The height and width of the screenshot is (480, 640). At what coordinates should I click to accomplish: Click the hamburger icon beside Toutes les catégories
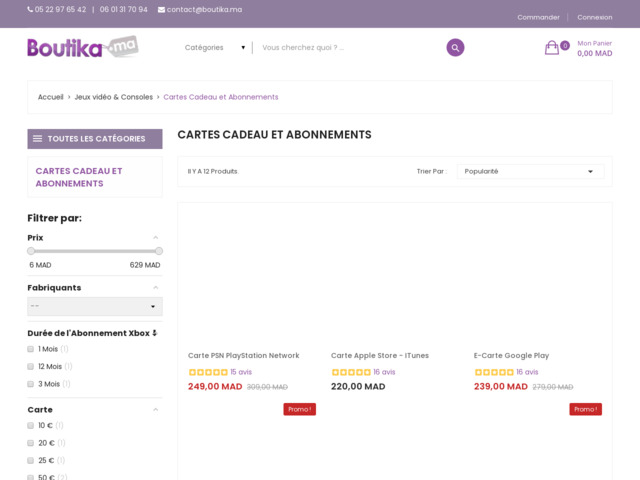[x=38, y=139]
